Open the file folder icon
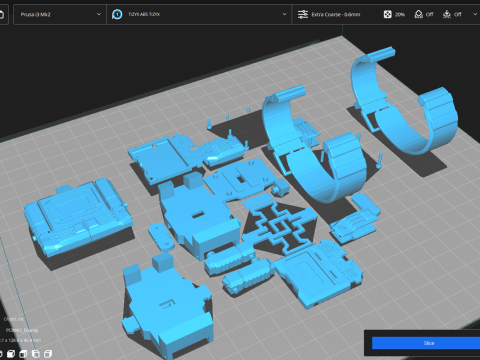Viewport: 480px width, 360px height. click(2, 14)
